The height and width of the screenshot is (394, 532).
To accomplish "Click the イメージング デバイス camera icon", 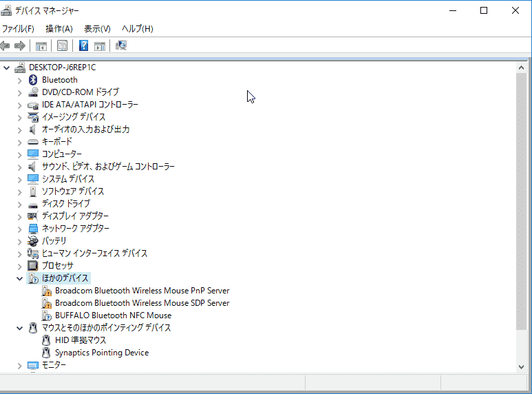I will click(x=33, y=117).
